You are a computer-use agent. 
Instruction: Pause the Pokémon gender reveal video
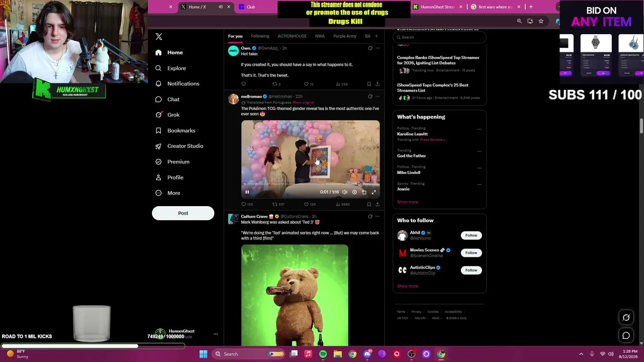247,192
